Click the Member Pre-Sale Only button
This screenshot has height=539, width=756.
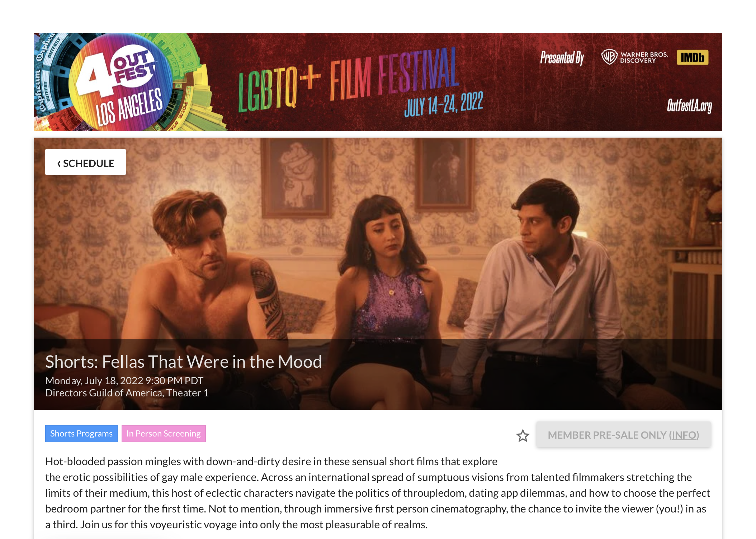point(623,435)
